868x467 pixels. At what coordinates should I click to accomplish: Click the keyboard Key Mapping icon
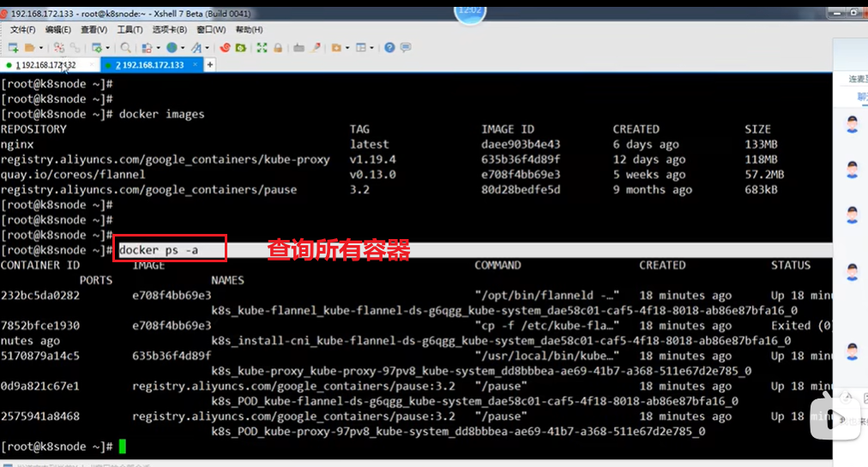[x=299, y=48]
